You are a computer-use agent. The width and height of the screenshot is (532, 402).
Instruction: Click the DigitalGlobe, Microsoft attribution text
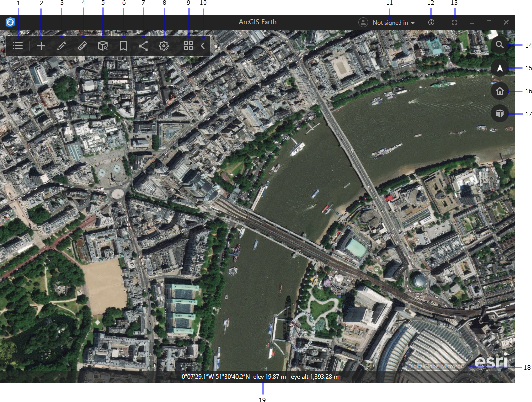(436, 367)
